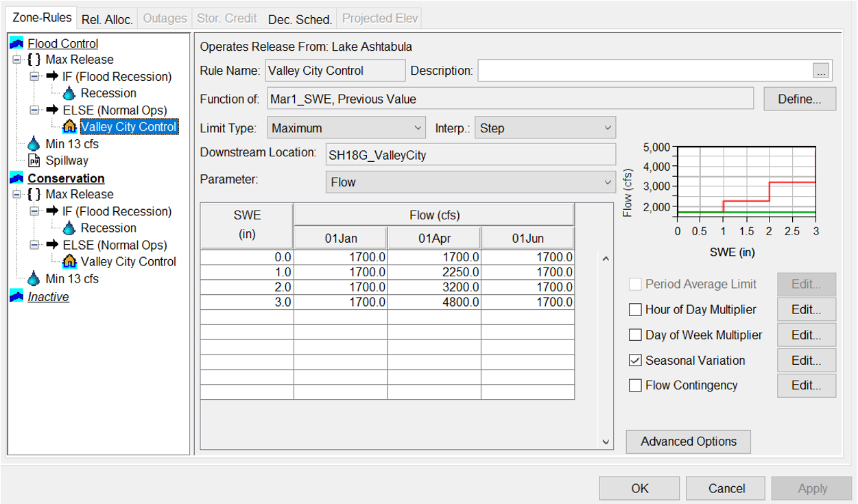
Task: Switch to the Rel. Alloc. tab
Action: pos(107,19)
